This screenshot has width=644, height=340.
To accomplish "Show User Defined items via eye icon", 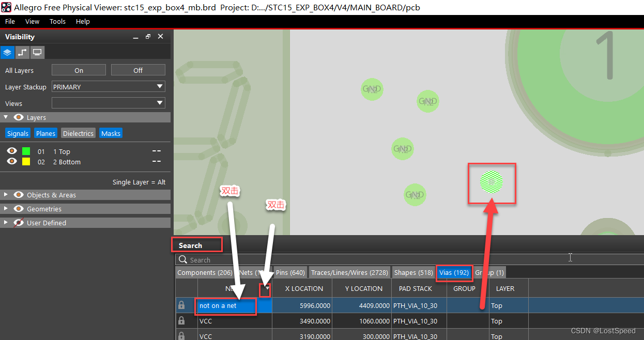I will tap(19, 223).
